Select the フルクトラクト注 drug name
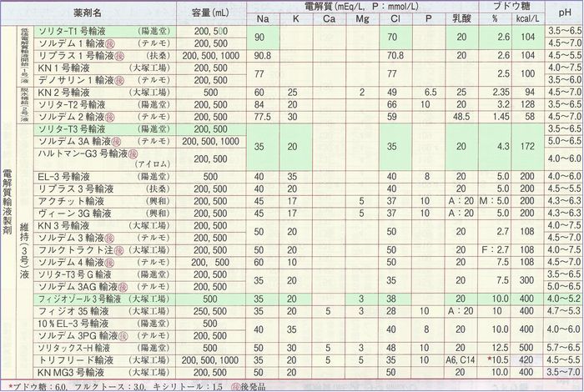Viewport: 584px width, 392px height. (x=76, y=249)
